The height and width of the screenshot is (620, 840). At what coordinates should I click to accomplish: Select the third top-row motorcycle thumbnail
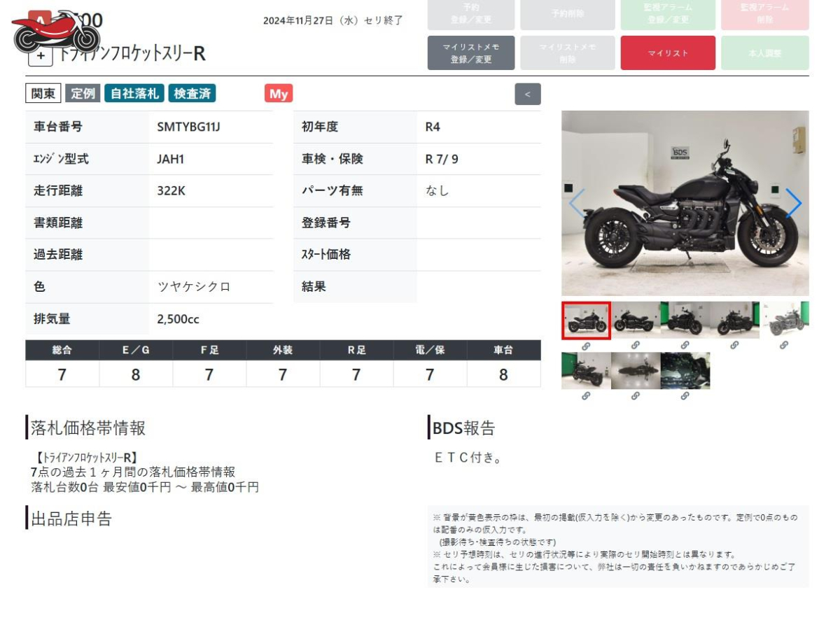(685, 320)
